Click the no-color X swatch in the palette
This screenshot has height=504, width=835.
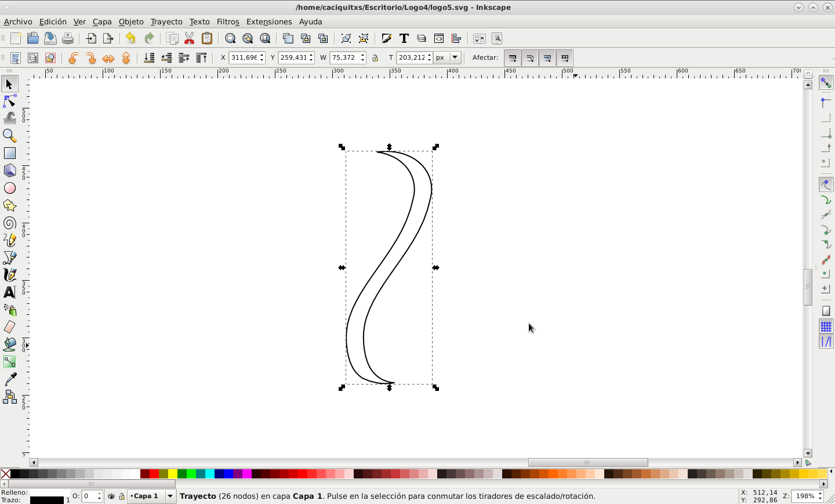[x=6, y=474]
